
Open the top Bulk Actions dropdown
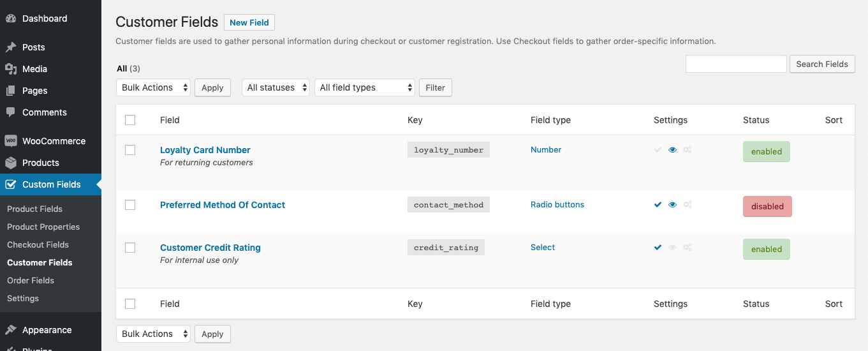pos(153,87)
